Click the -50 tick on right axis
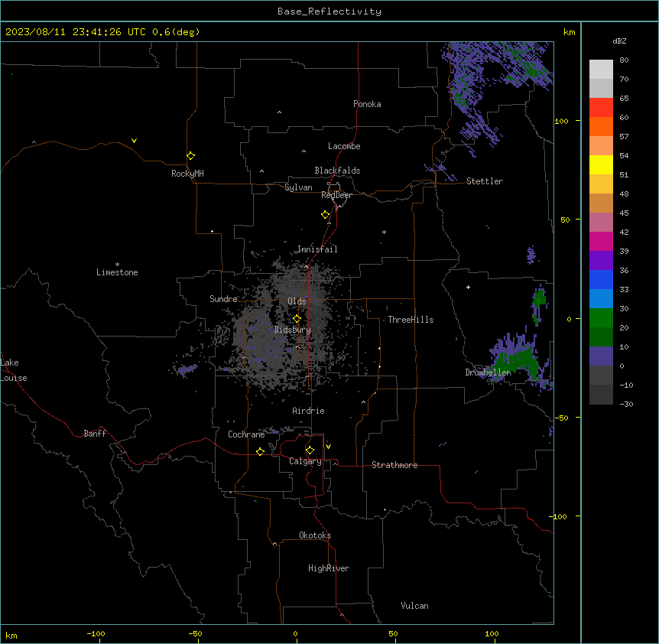 [x=561, y=418]
